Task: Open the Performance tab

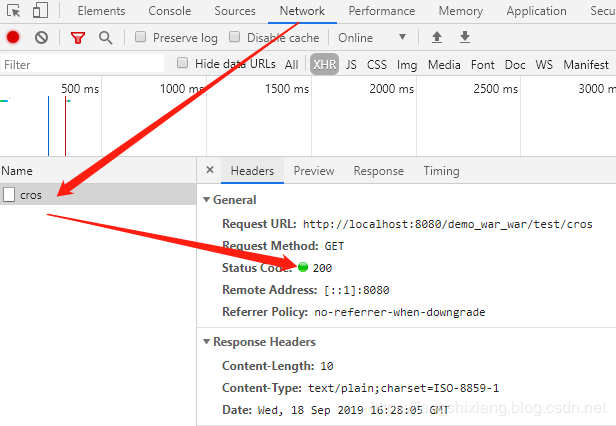Action: [382, 11]
